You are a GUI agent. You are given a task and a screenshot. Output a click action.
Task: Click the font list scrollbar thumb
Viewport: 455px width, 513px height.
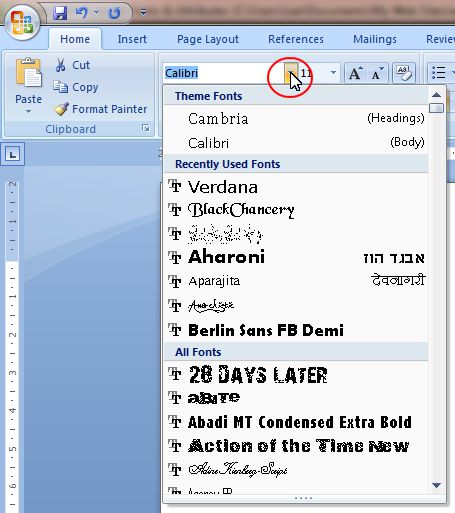[436, 108]
